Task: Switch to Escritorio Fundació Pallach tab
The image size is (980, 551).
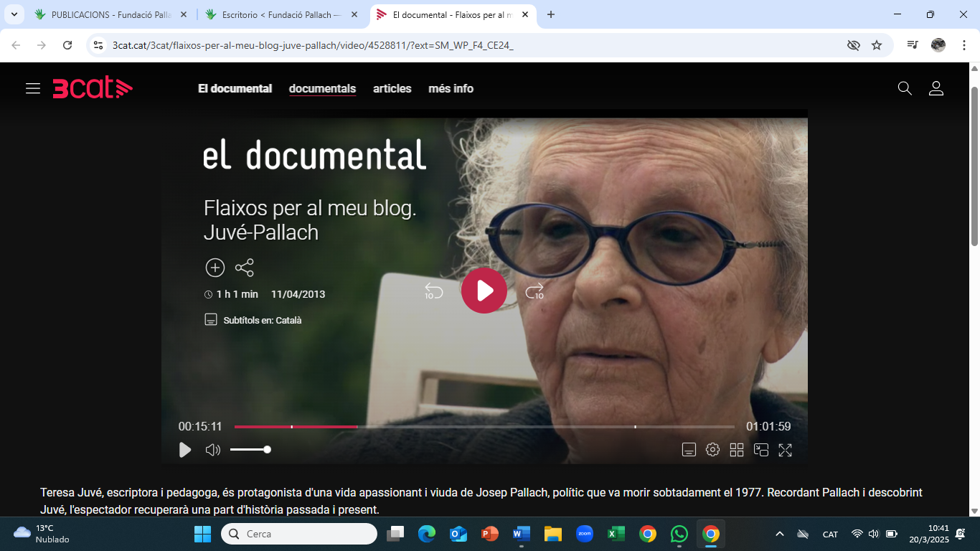Action: click(283, 14)
